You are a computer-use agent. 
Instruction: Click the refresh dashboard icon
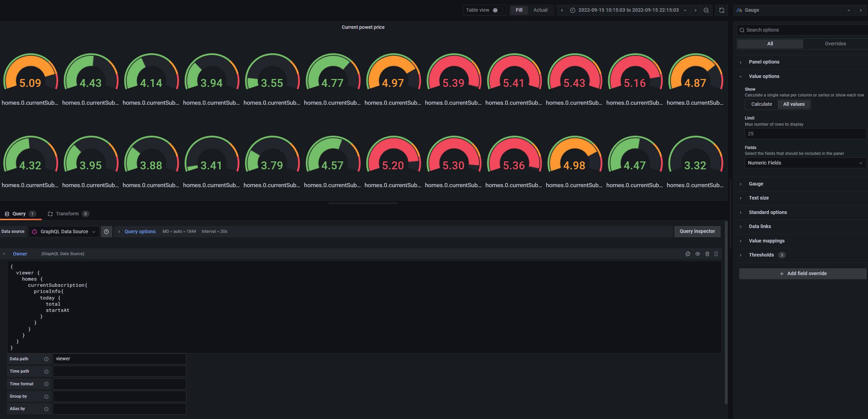pyautogui.click(x=721, y=10)
